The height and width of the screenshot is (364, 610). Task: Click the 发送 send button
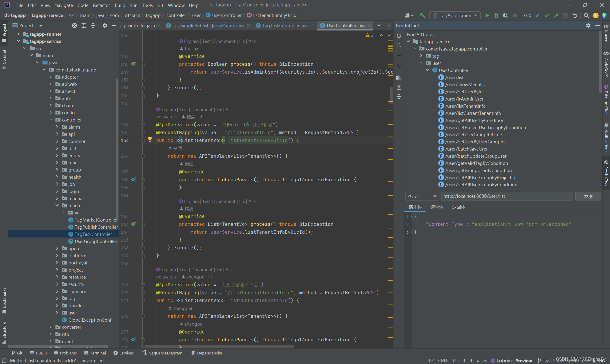[x=588, y=196]
